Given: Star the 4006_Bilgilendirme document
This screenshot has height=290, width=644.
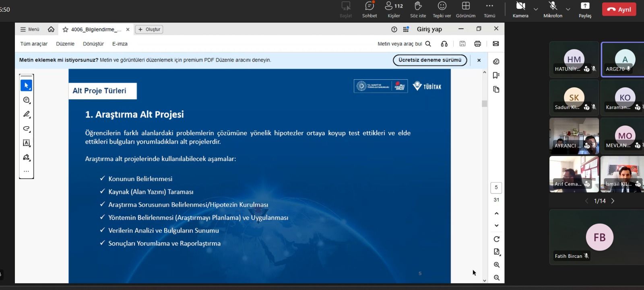Looking at the screenshot, I should click(x=65, y=29).
